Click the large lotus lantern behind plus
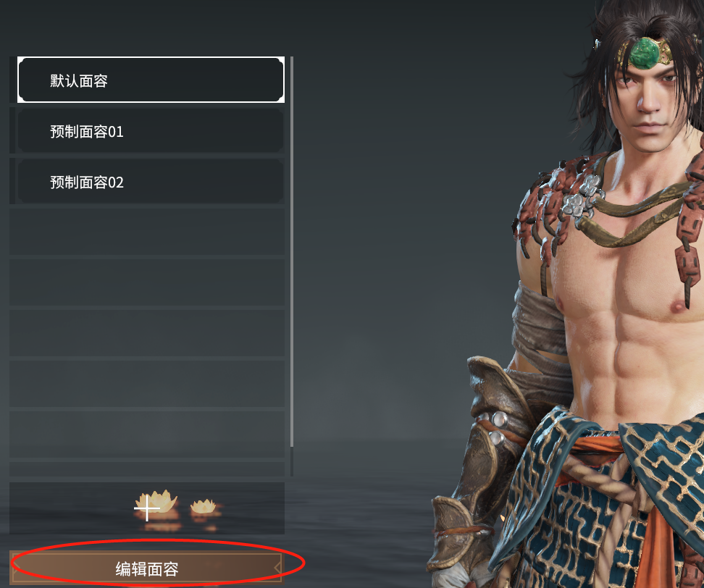 pos(157,500)
